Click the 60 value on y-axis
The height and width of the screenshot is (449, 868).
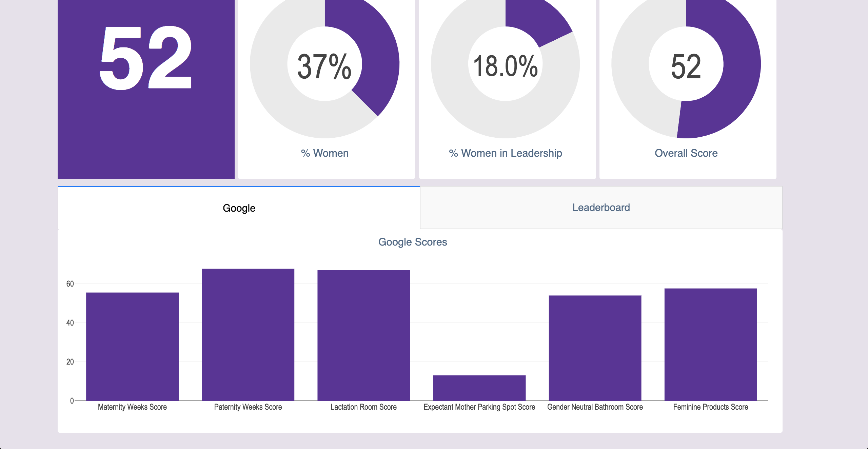70,284
